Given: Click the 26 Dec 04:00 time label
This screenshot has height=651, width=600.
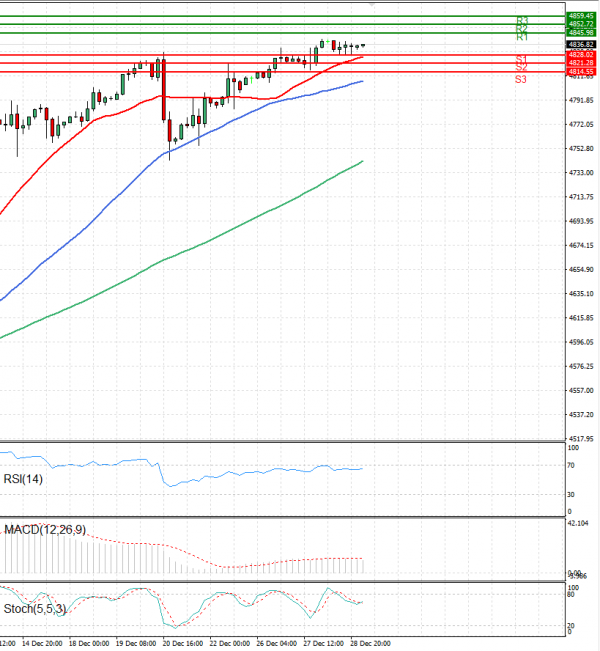Looking at the screenshot, I should [277, 644].
